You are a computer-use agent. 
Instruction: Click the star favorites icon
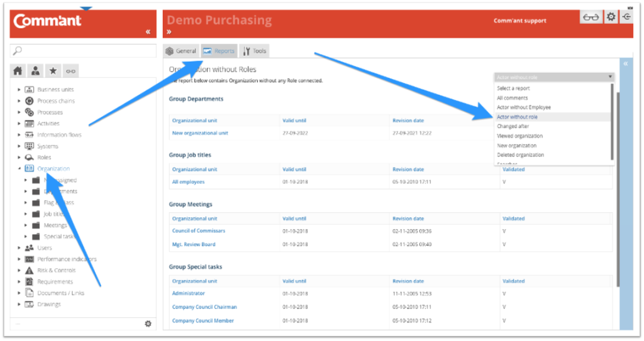(x=53, y=70)
